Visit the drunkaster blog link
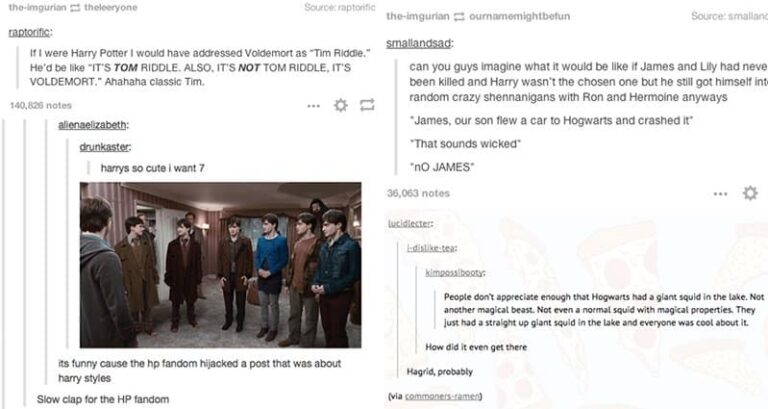Image resolution: width=768 pixels, height=409 pixels. point(104,147)
